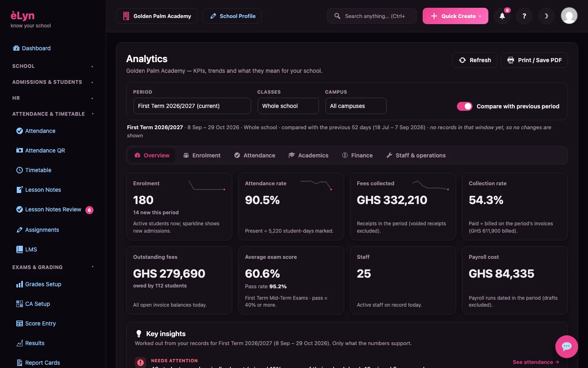Click the CA Setup grid icon
The height and width of the screenshot is (368, 588).
(x=19, y=304)
